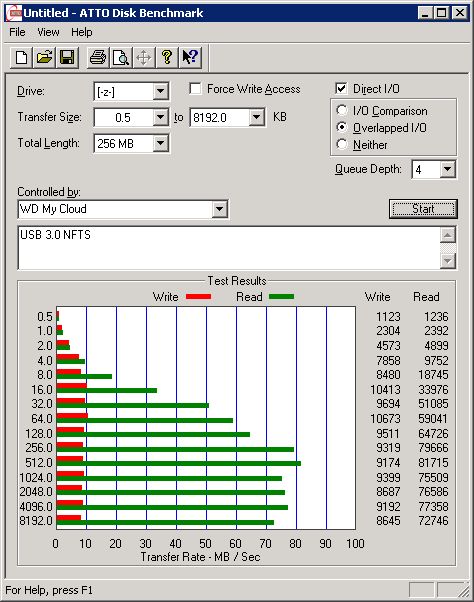The height and width of the screenshot is (602, 474).
Task: Open the File menu
Action: [x=17, y=32]
